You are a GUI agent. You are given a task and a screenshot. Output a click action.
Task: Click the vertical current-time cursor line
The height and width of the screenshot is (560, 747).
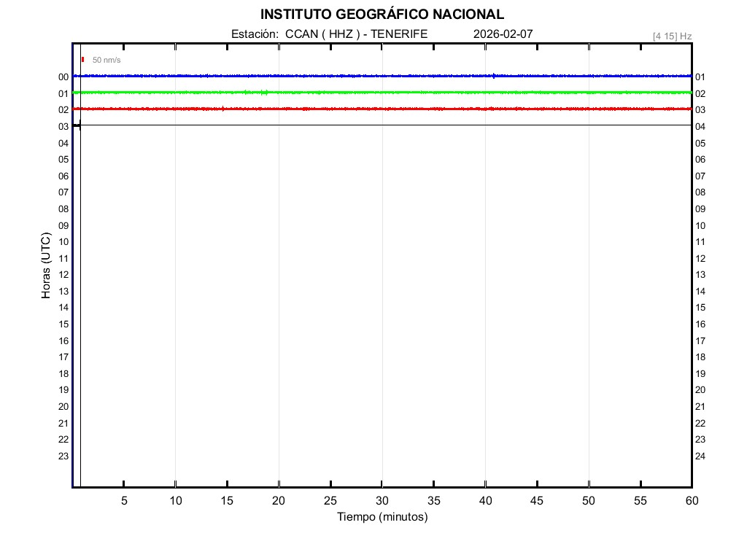point(80,292)
